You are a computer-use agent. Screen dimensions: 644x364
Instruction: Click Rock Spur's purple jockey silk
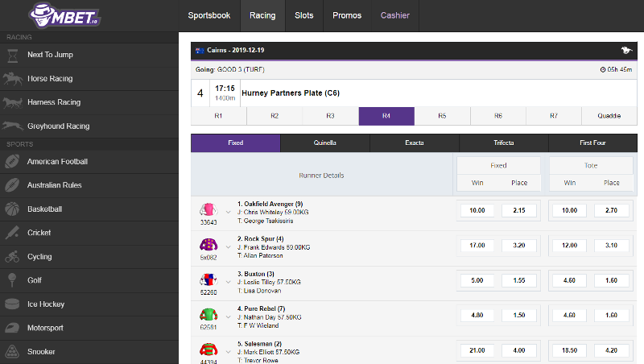[x=208, y=245]
